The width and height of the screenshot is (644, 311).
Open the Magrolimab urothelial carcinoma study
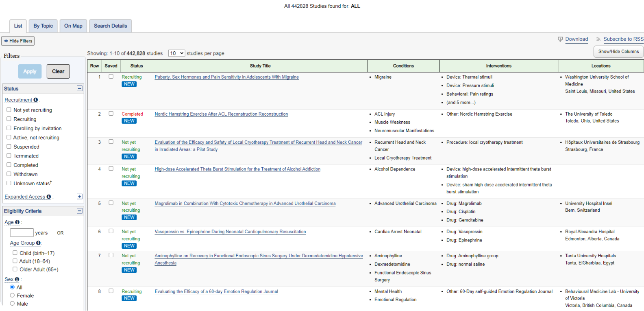click(x=245, y=204)
